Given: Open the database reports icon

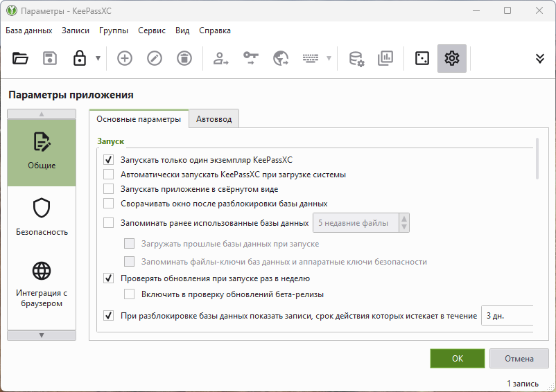Looking at the screenshot, I should [x=385, y=59].
